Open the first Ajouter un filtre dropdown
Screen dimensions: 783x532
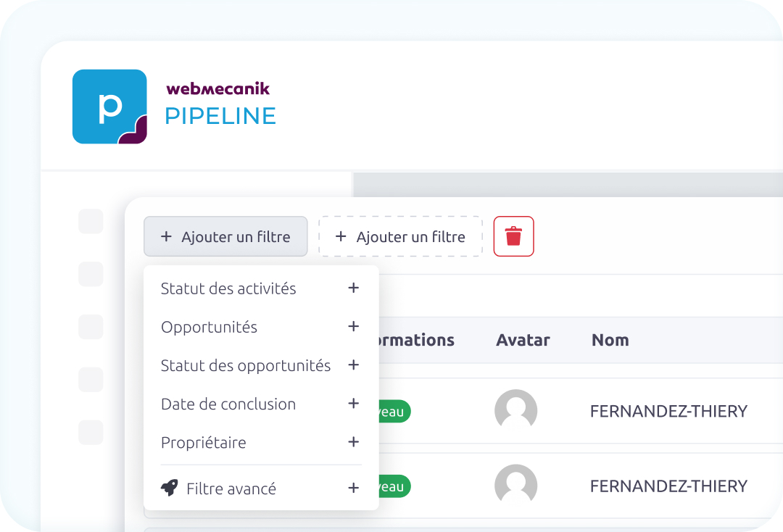225,236
